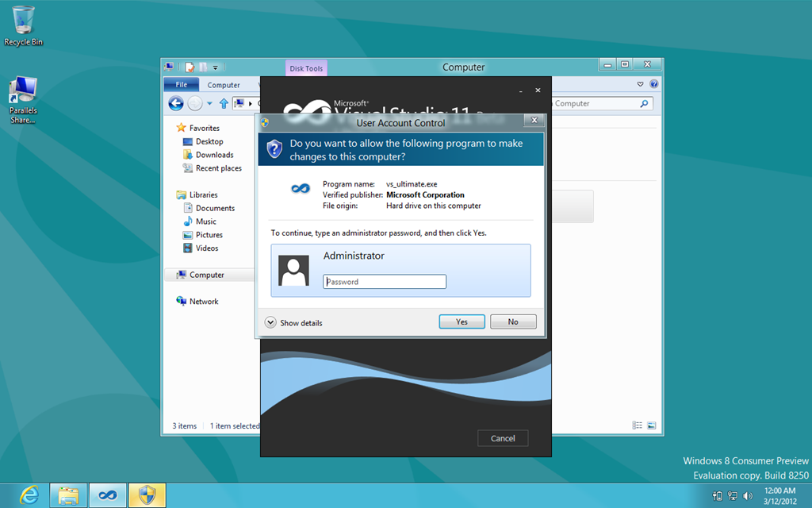Screen dimensions: 812x508
Task: Go up one level with the Up arrow
Action: pos(224,104)
